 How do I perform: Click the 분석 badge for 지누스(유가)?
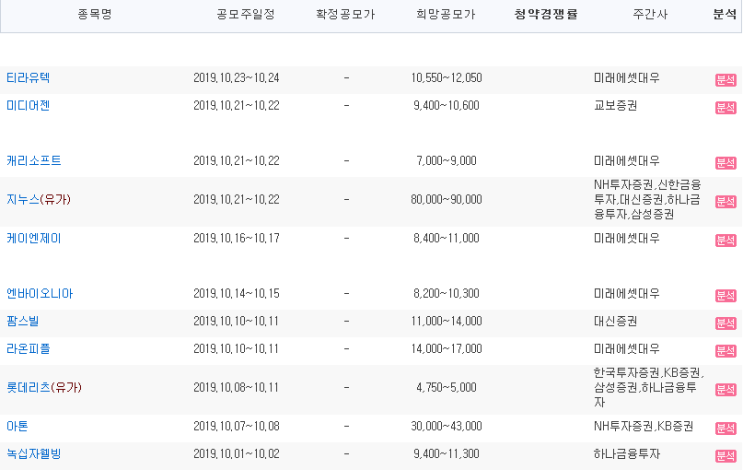point(725,201)
